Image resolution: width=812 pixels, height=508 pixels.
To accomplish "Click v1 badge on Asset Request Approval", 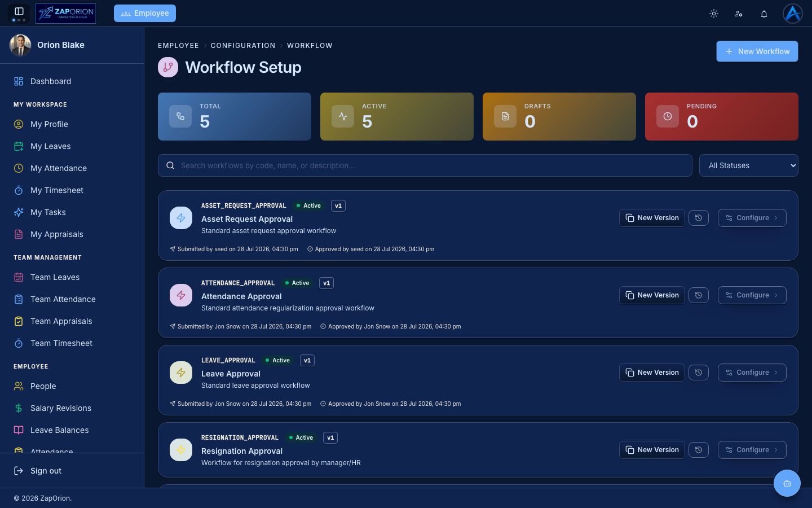I will coord(338,206).
